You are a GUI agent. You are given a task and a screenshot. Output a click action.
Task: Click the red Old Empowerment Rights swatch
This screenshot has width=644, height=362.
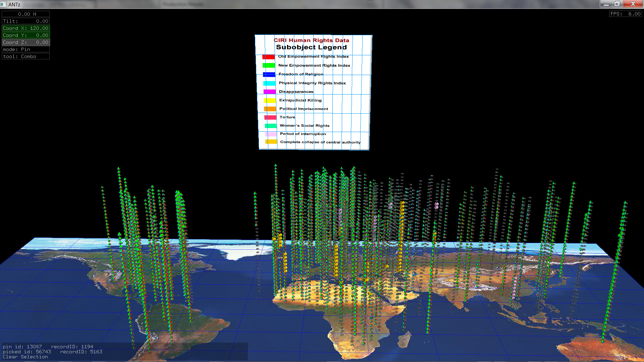tap(268, 57)
